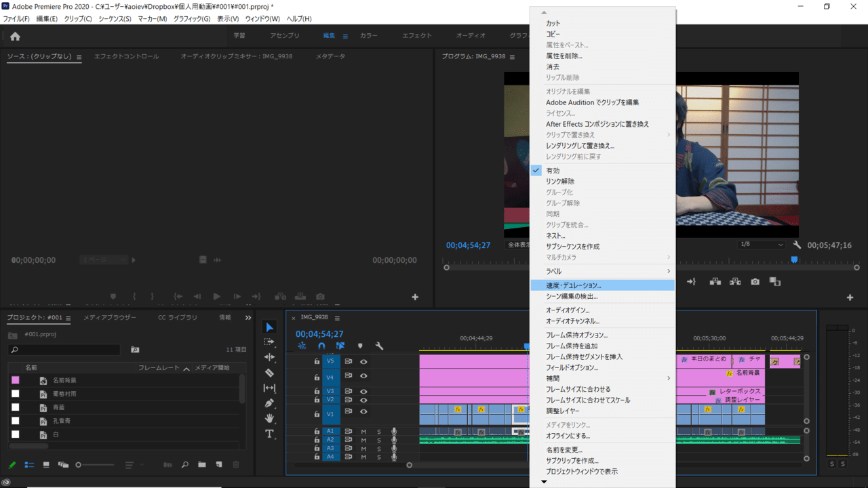
Task: Click Export Frame camera icon
Action: coord(755,281)
